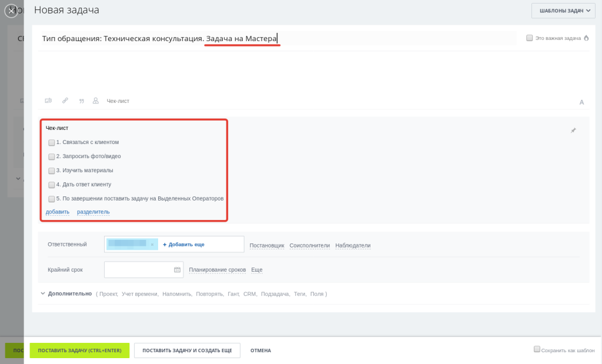Check 'Изучить материалы' checklist item
Image resolution: width=602 pixels, height=364 pixels.
(52, 171)
